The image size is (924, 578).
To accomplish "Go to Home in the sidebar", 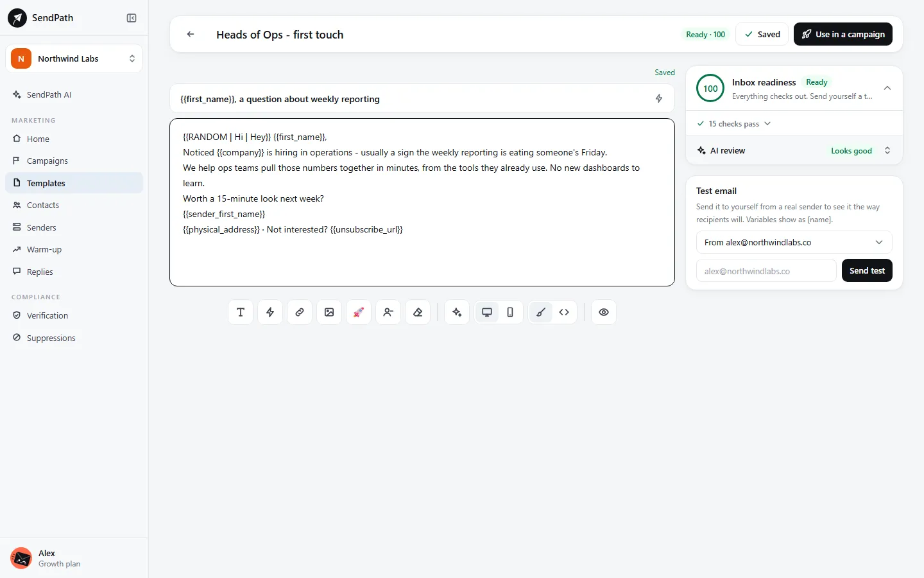I will 74,139.
